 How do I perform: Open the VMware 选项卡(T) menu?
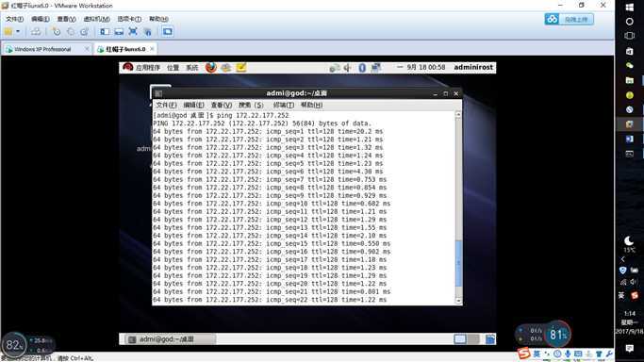coord(129,19)
